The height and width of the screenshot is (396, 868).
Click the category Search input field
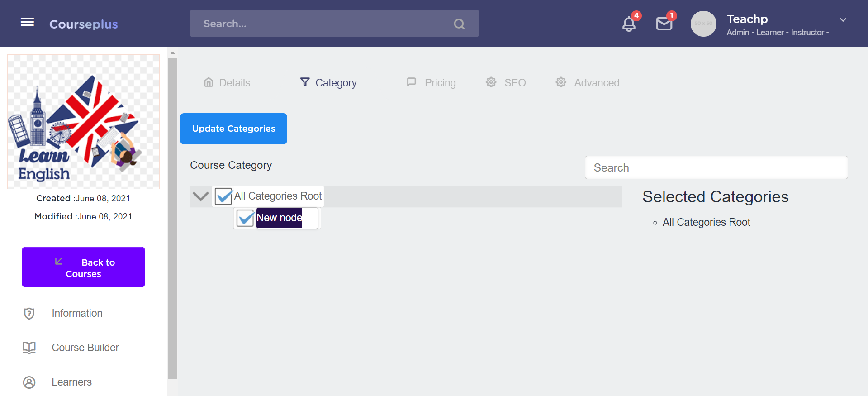[x=716, y=167]
